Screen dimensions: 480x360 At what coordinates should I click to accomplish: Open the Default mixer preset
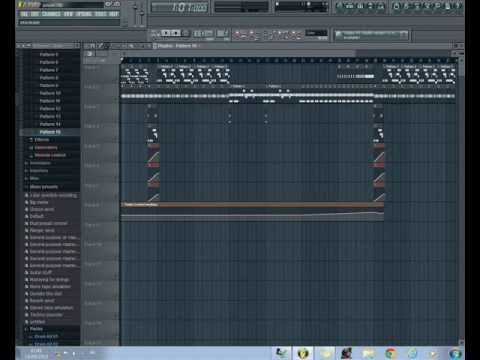point(37,216)
